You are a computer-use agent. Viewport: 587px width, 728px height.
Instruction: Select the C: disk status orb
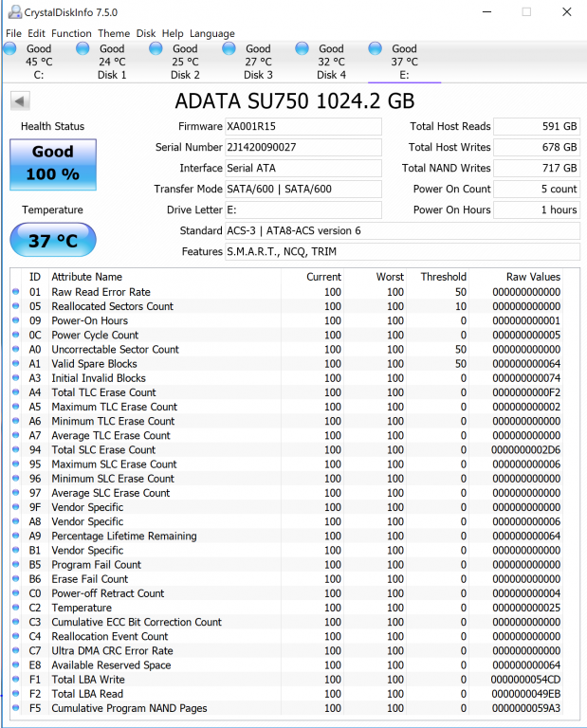[12, 49]
